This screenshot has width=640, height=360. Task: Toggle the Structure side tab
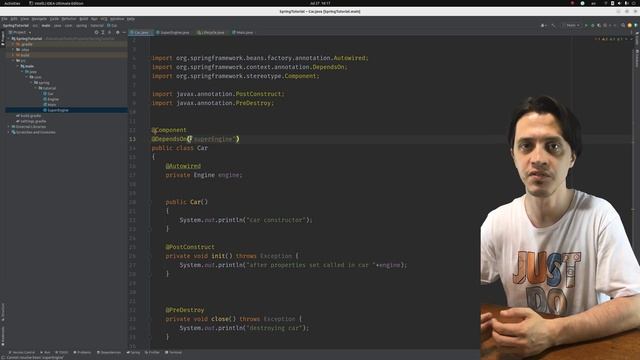tap(3, 311)
